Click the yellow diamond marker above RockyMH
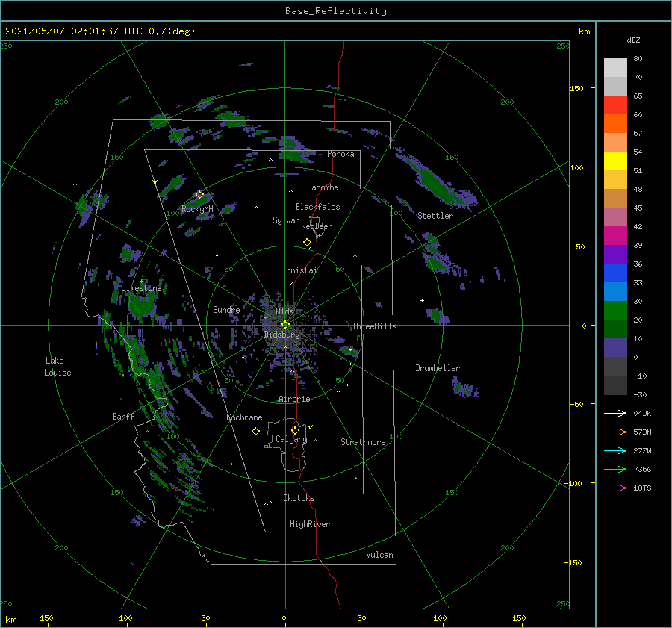 pos(199,194)
